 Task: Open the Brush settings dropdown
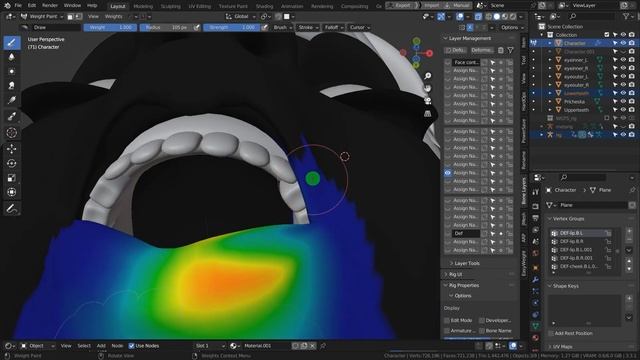click(283, 27)
